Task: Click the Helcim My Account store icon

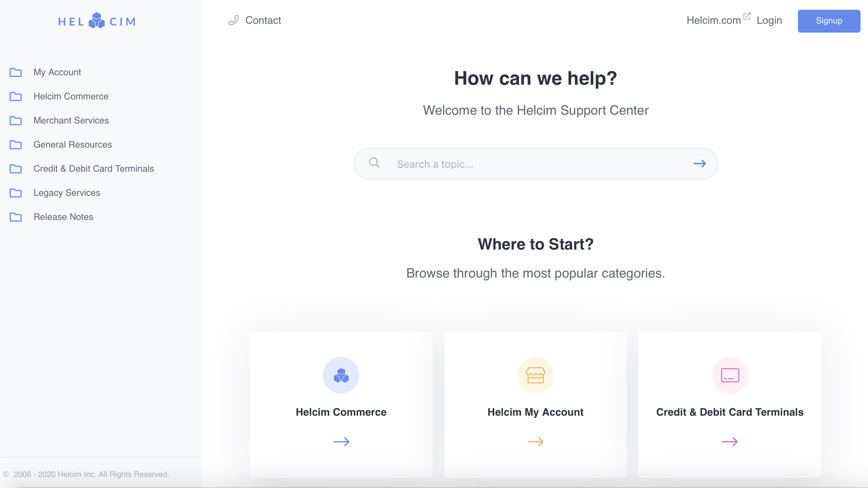Action: [x=535, y=375]
